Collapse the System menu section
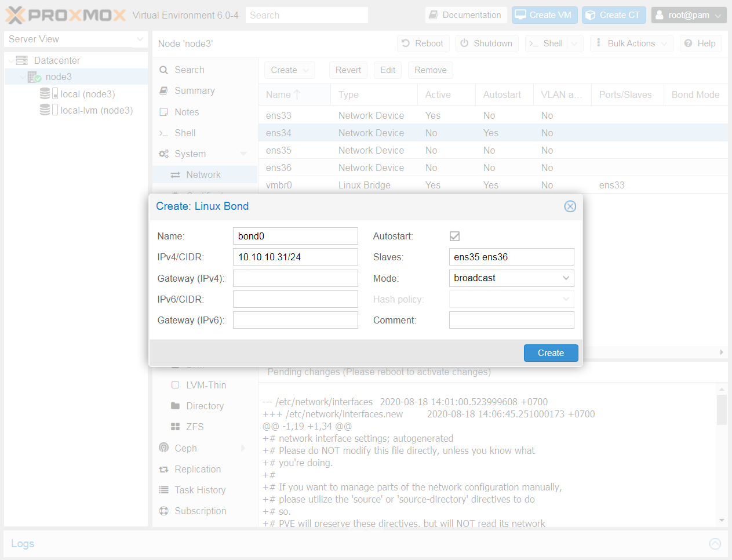This screenshot has height=560, width=732. tap(243, 154)
